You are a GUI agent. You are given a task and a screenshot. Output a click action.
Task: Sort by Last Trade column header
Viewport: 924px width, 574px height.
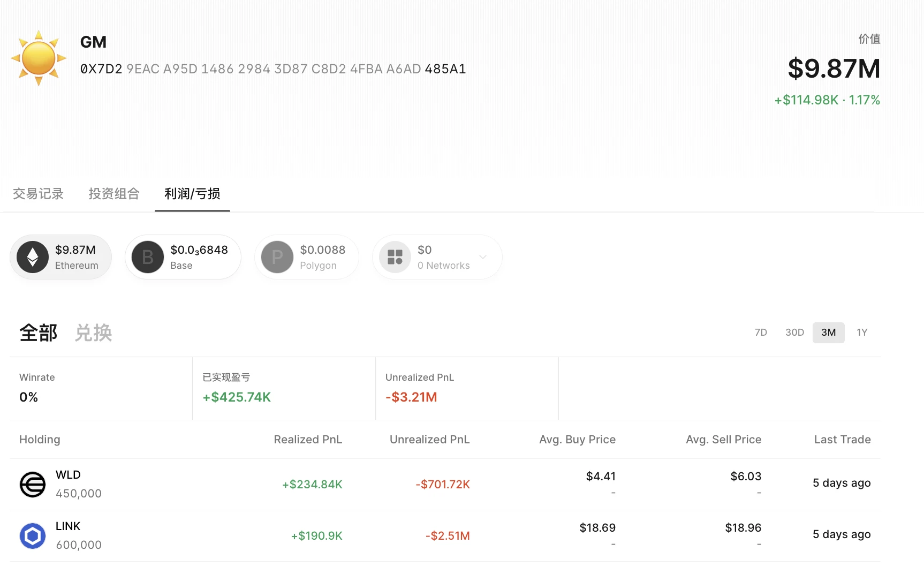click(x=842, y=440)
